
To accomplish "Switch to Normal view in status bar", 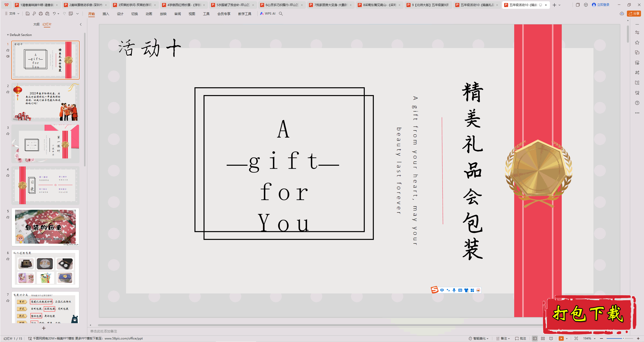I will 535,338.
